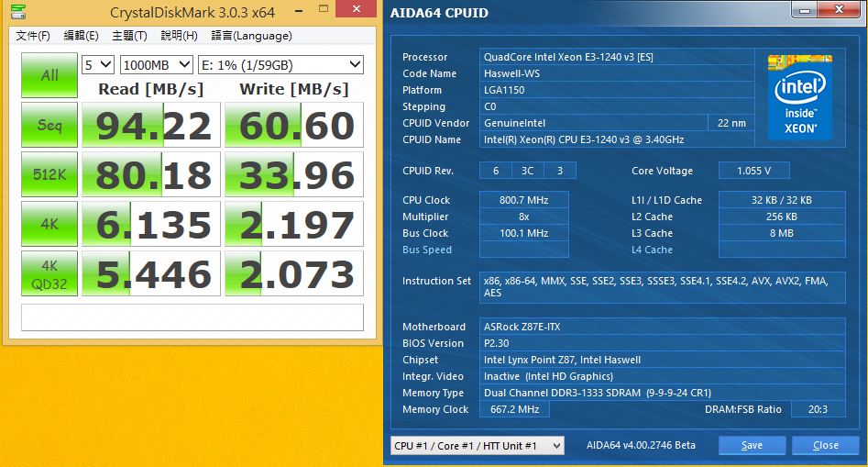The height and width of the screenshot is (467, 868).
Task: Click the Intel Inside Xeon logo
Action: click(800, 97)
